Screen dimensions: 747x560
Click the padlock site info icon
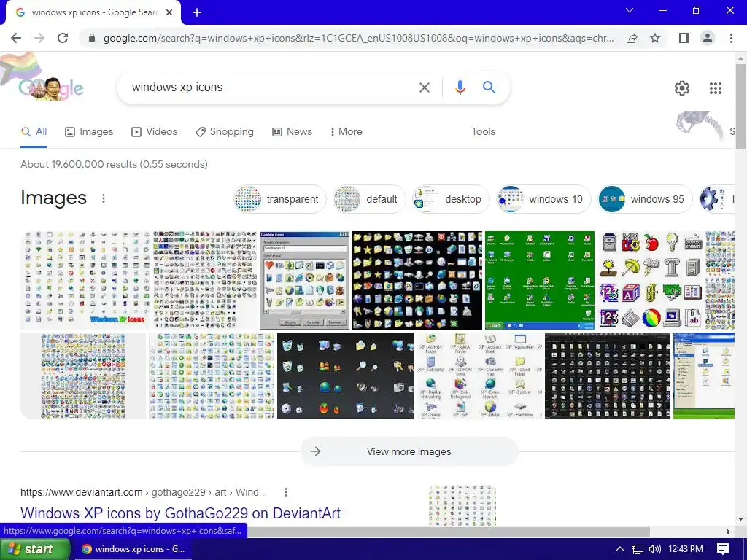pos(92,38)
